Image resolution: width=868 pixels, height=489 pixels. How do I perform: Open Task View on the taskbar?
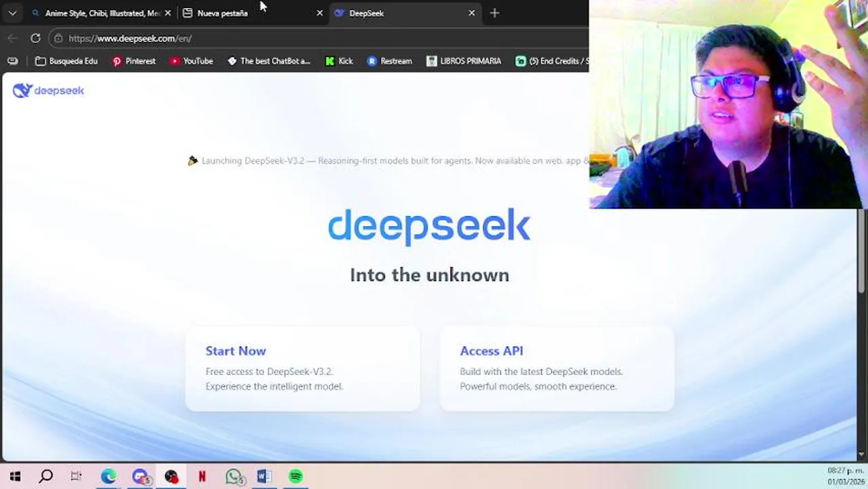pos(76,477)
